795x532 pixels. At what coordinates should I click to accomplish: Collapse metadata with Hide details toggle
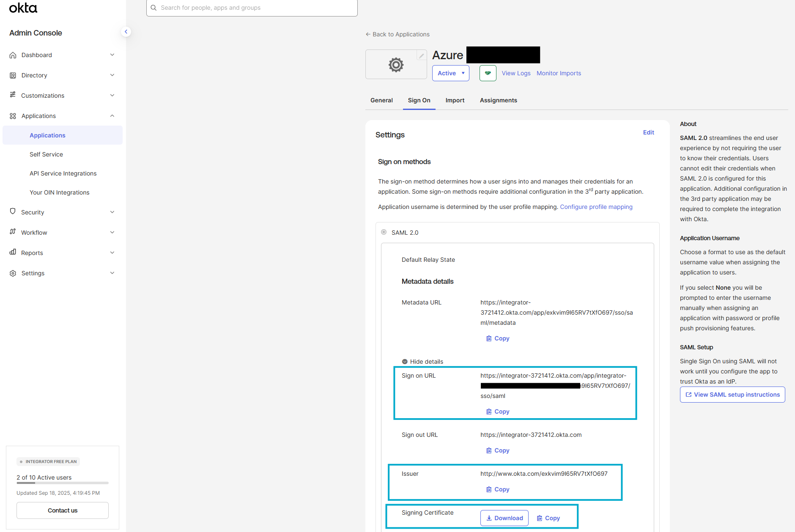pyautogui.click(x=422, y=362)
